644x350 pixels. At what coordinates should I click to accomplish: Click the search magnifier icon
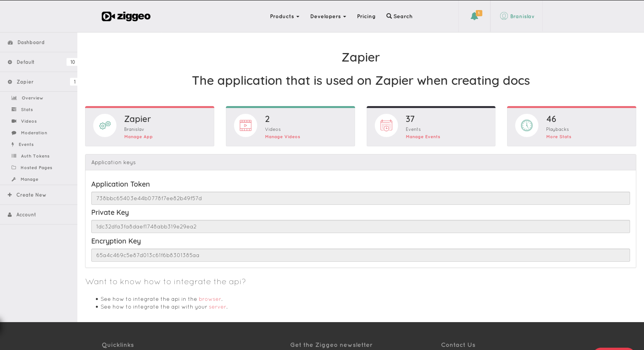(x=389, y=16)
